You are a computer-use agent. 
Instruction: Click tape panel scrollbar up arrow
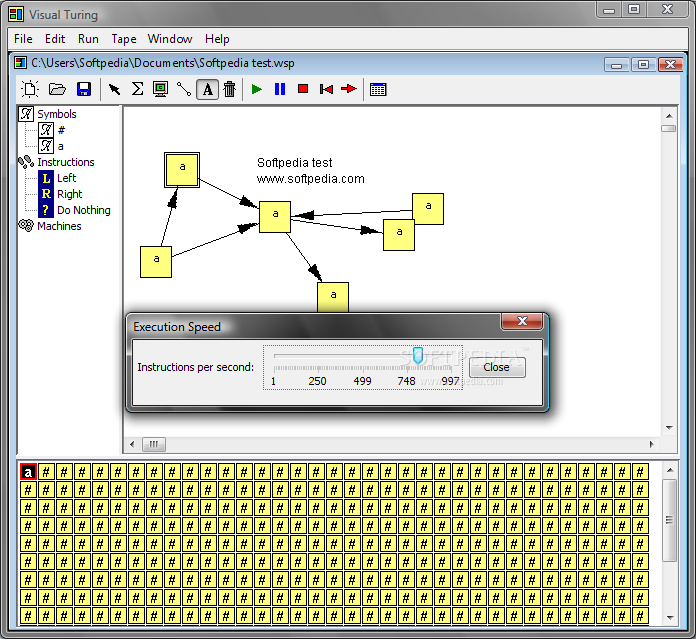pos(670,469)
